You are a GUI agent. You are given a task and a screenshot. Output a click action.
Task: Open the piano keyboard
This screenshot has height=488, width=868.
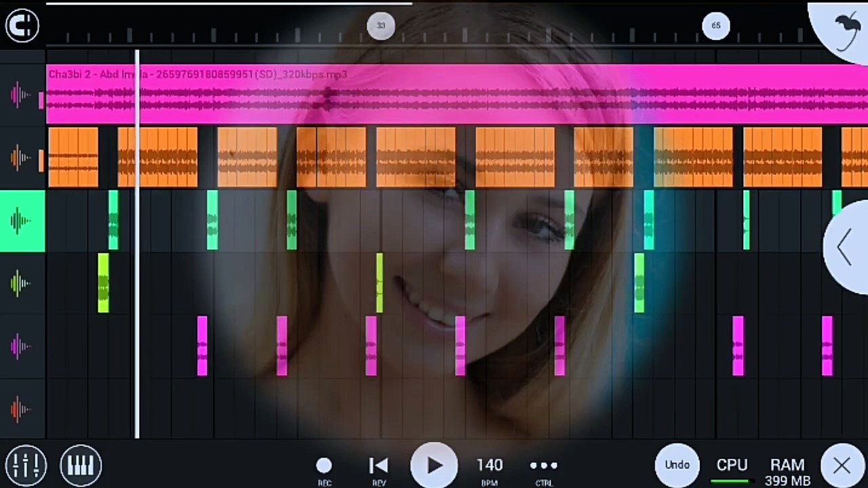coord(80,465)
